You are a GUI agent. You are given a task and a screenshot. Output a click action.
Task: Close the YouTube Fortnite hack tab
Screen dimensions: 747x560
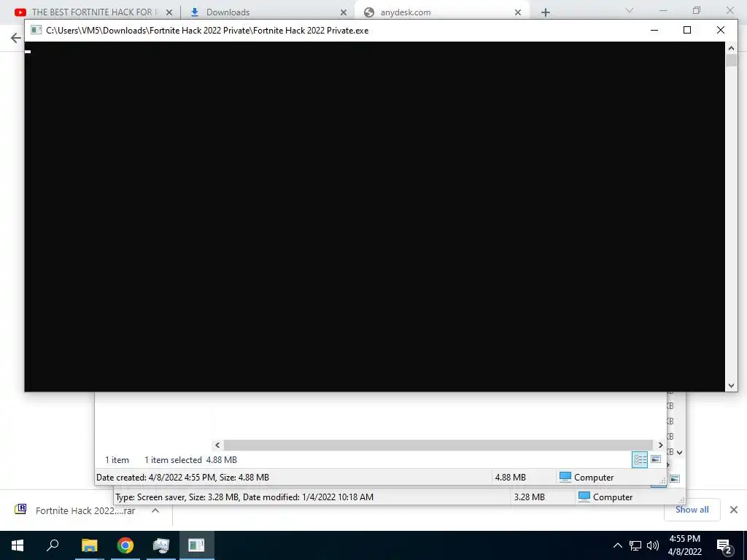[169, 12]
